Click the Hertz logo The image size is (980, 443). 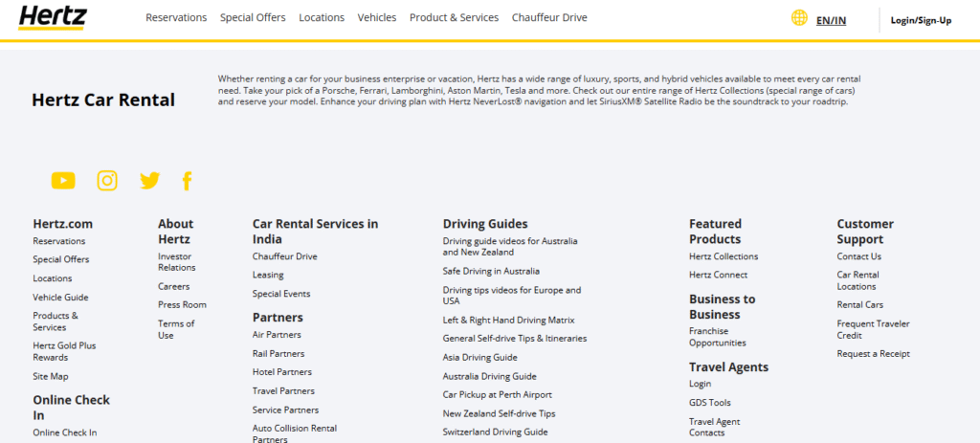[53, 18]
